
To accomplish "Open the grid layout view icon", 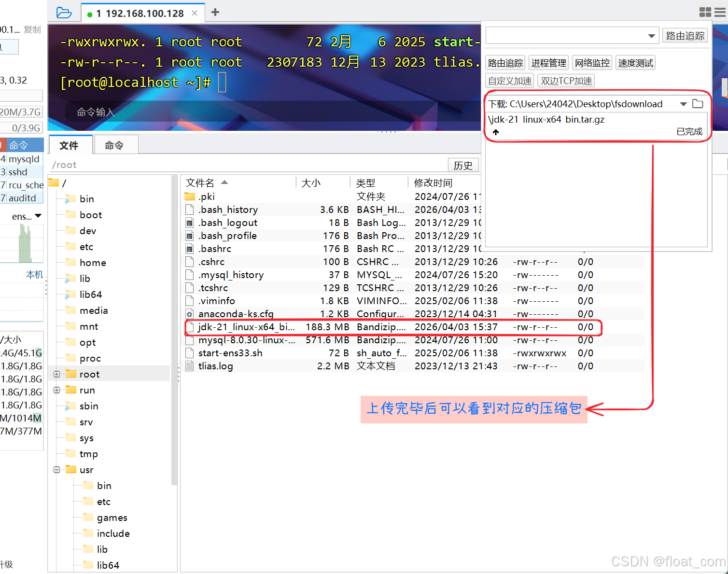I will (x=705, y=12).
